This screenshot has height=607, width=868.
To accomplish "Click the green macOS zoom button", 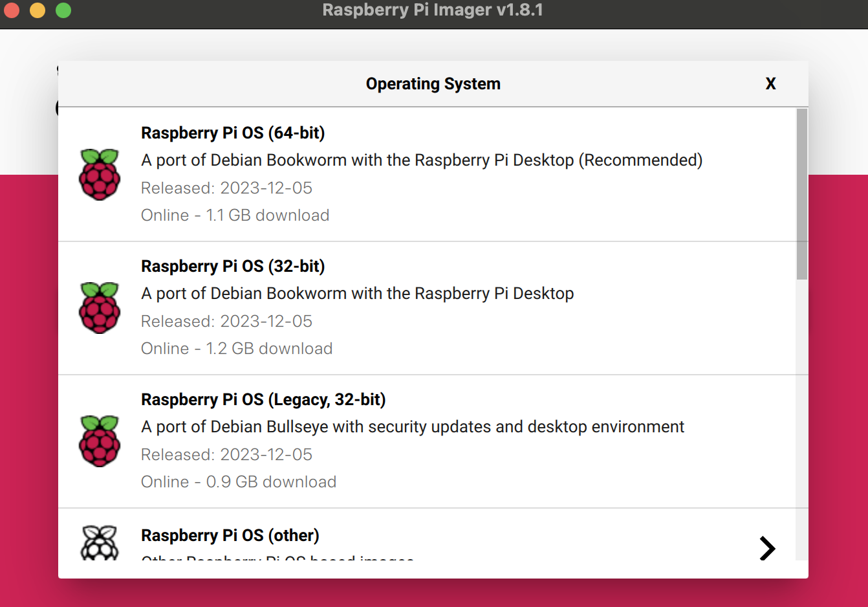I will (x=63, y=10).
